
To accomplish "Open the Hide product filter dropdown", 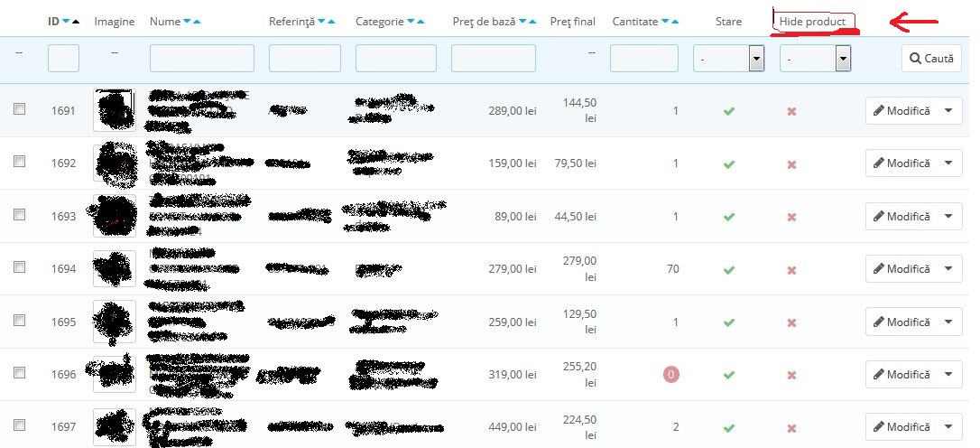I will tap(816, 59).
